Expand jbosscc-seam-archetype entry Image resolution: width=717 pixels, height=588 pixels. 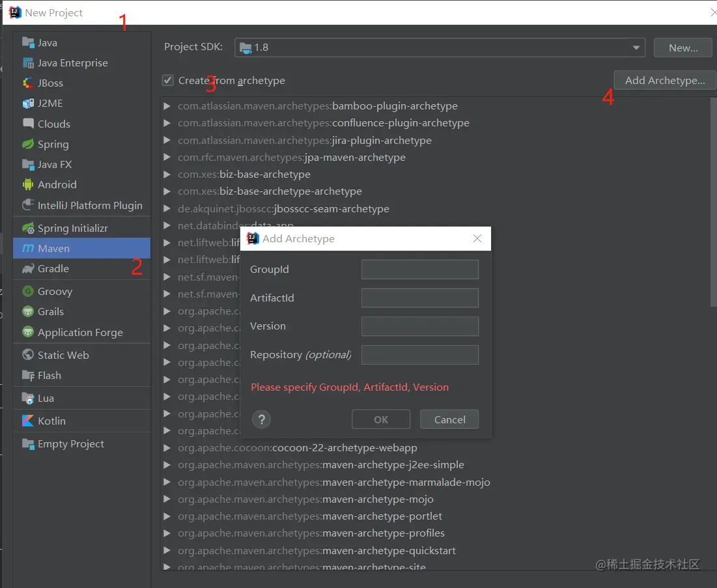pyautogui.click(x=167, y=208)
